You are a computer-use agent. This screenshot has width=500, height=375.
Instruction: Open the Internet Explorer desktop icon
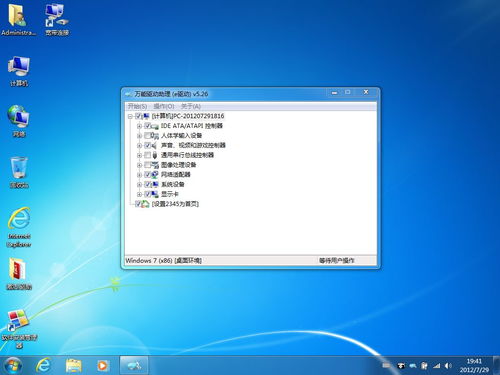[19, 227]
